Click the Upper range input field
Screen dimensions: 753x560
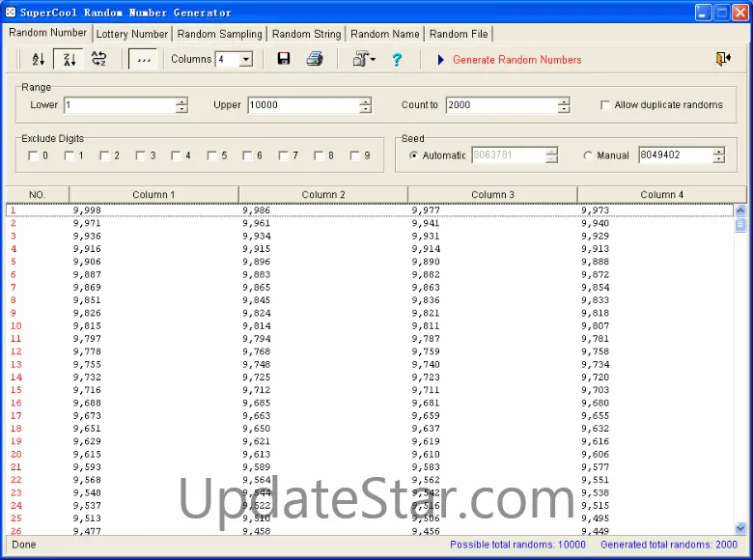pyautogui.click(x=304, y=105)
